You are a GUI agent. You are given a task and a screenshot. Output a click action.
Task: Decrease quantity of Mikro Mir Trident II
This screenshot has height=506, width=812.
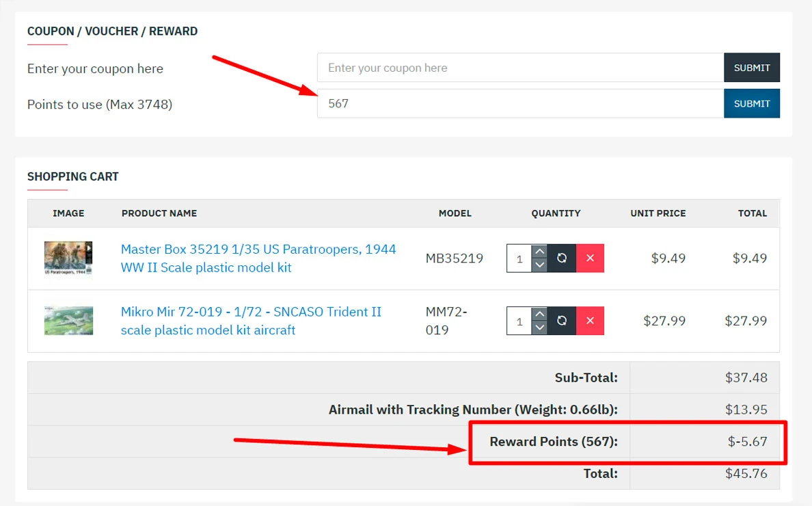(x=539, y=328)
